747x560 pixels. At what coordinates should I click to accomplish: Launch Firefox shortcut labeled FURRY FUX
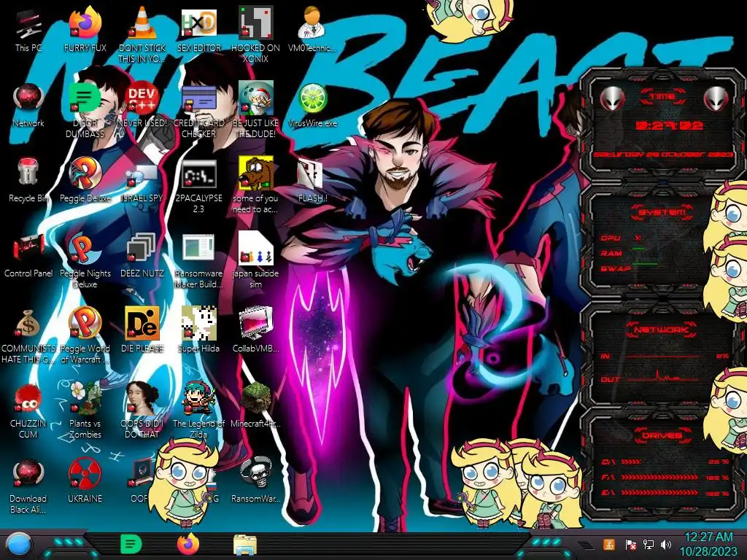[x=85, y=28]
